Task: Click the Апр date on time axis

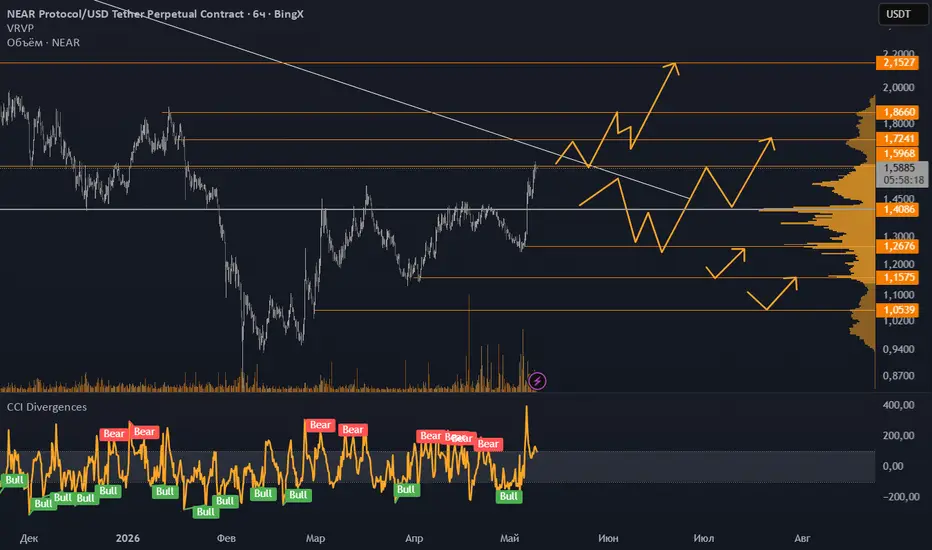Action: tap(414, 538)
